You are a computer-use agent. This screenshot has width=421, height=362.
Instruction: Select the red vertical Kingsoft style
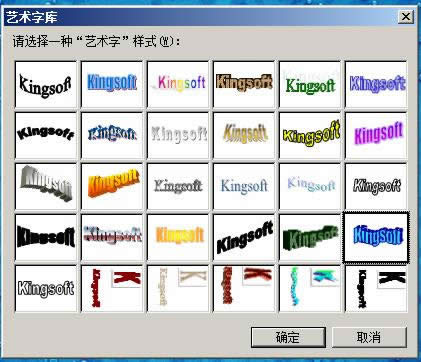(x=112, y=289)
